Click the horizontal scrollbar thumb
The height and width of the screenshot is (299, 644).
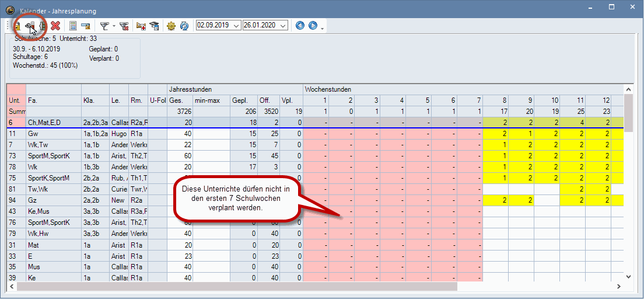tap(237, 286)
